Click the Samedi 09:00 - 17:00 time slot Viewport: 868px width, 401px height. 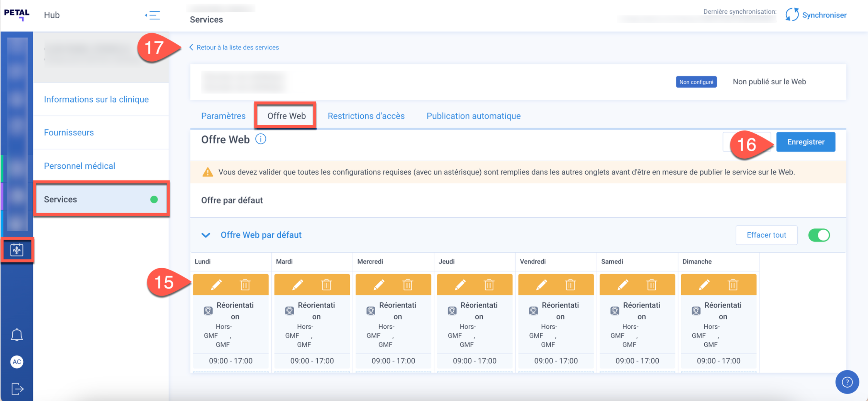pyautogui.click(x=637, y=360)
